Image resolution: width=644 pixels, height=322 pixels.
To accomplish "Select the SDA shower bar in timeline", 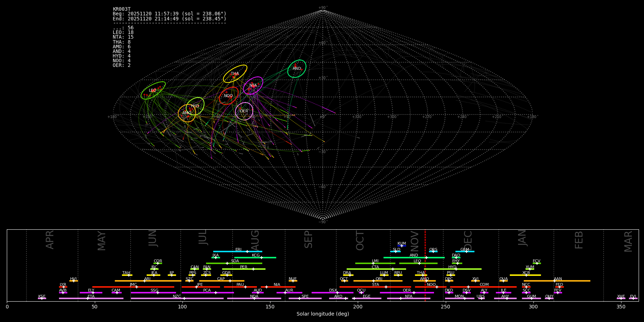I will click(x=234, y=263).
